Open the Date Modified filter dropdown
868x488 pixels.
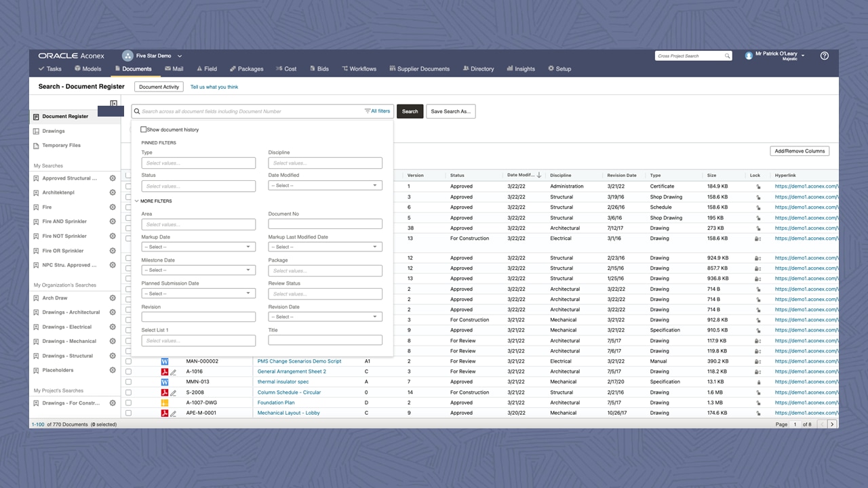coord(325,186)
